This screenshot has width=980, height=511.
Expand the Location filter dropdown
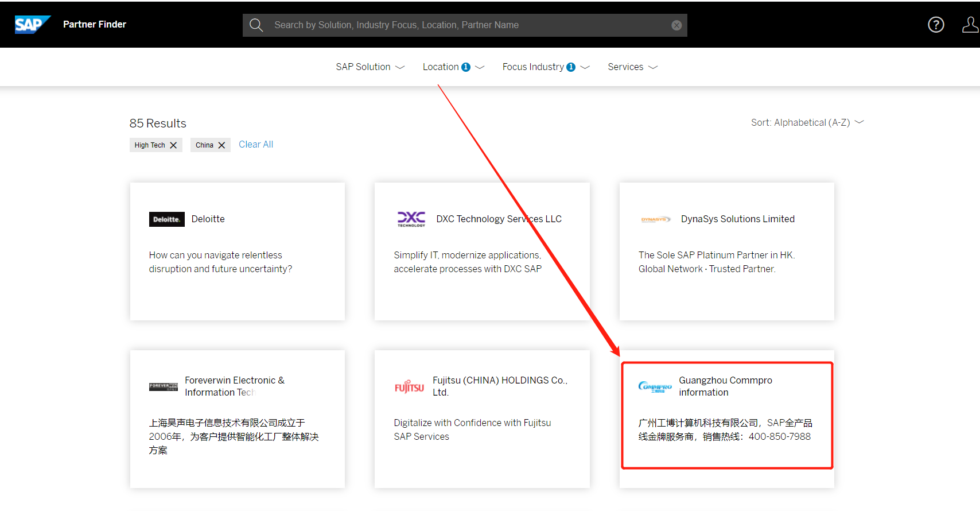click(x=453, y=67)
